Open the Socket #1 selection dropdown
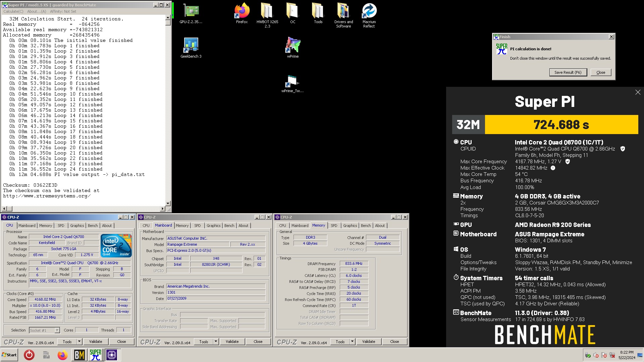 [x=44, y=330]
